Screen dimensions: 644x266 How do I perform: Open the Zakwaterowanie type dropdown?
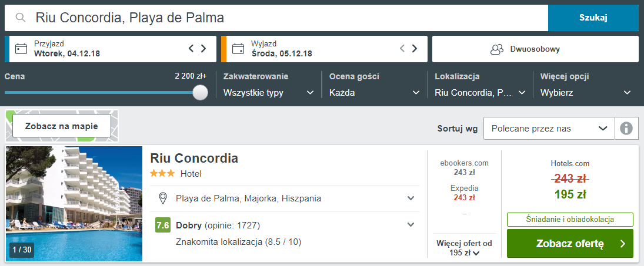[269, 93]
